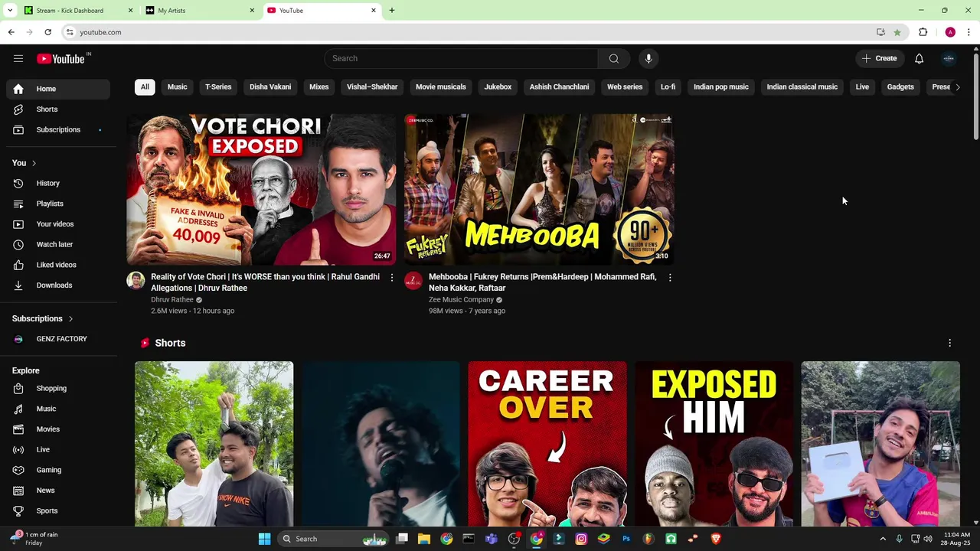Viewport: 980px width, 551px height.
Task: Open Mehbooba Fukrey Returns video title
Action: pyautogui.click(x=542, y=282)
